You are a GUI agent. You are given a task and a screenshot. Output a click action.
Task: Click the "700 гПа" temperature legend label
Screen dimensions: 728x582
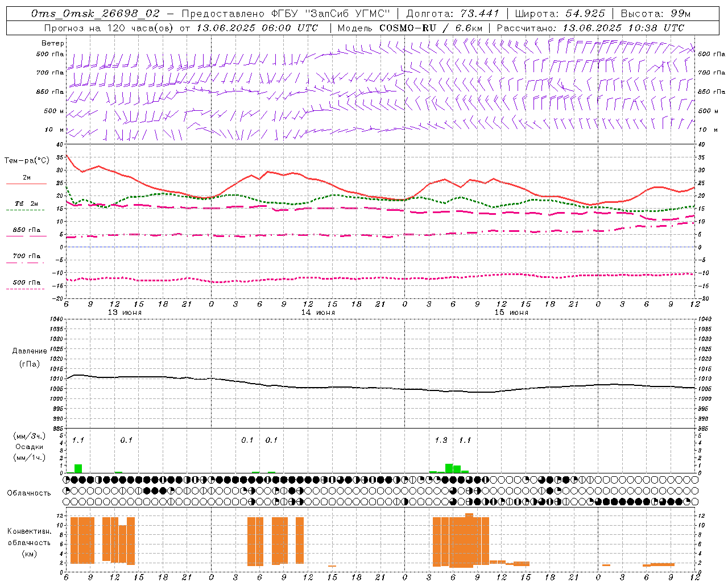pyautogui.click(x=27, y=256)
